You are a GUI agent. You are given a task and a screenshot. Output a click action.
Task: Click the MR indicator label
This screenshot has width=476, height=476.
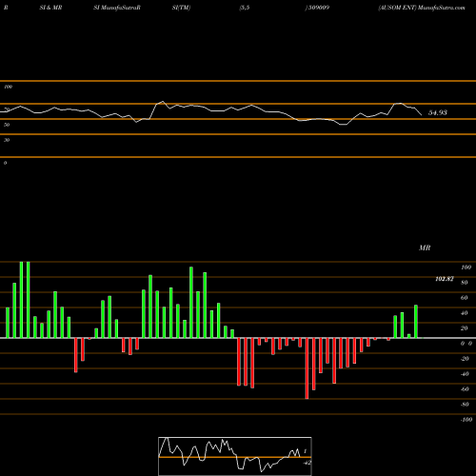click(x=425, y=248)
